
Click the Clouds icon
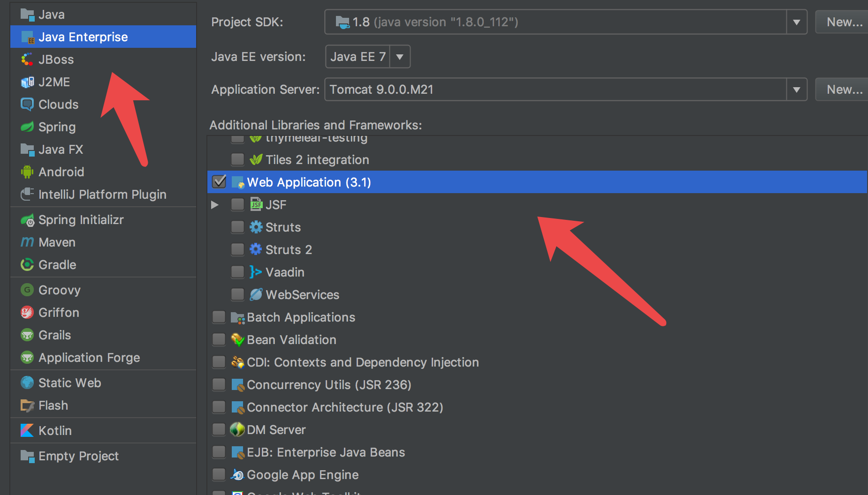(x=27, y=104)
